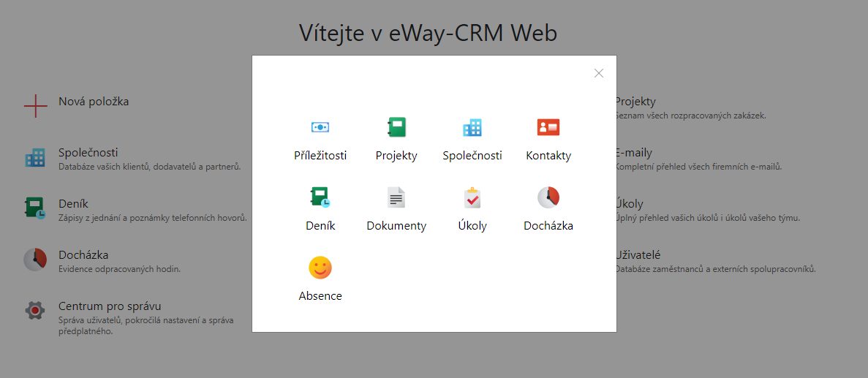Open E-maily link on the right
Image resolution: width=868 pixels, height=378 pixels.
click(x=634, y=153)
